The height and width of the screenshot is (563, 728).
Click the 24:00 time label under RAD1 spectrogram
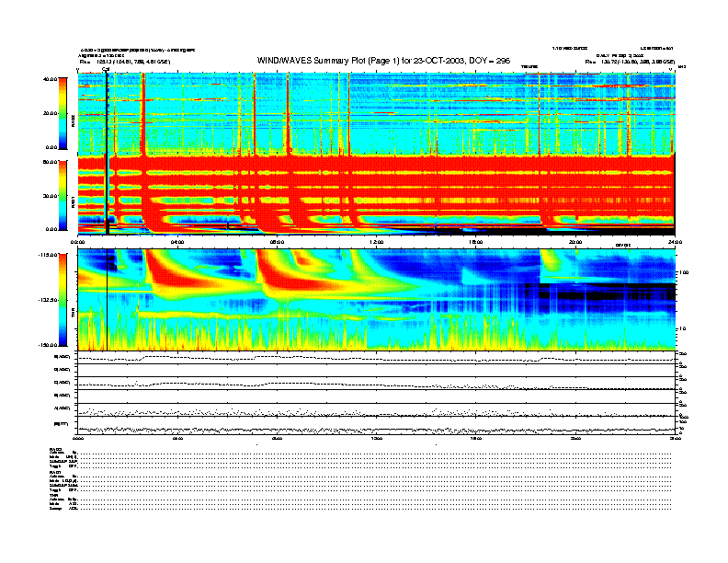coord(675,242)
